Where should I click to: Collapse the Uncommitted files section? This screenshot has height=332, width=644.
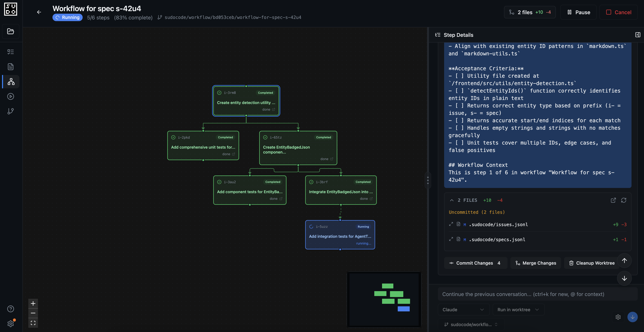tap(452, 200)
